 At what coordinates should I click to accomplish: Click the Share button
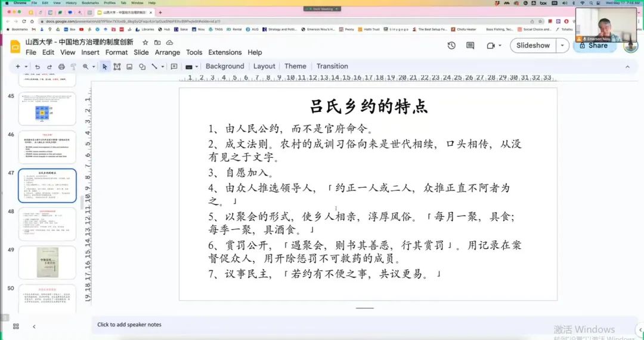pyautogui.click(x=595, y=45)
